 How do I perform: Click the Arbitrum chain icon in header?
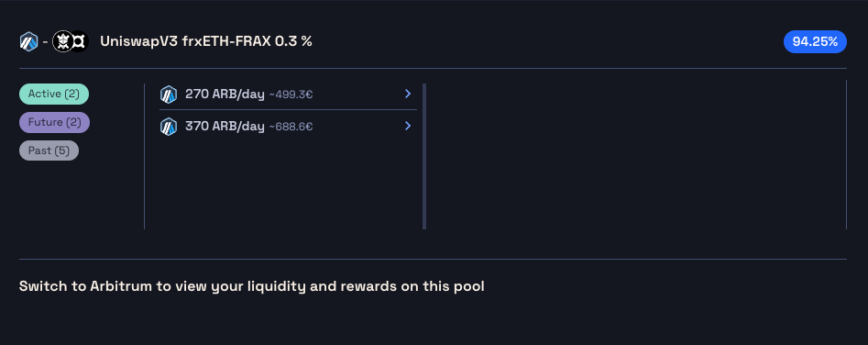[x=28, y=41]
